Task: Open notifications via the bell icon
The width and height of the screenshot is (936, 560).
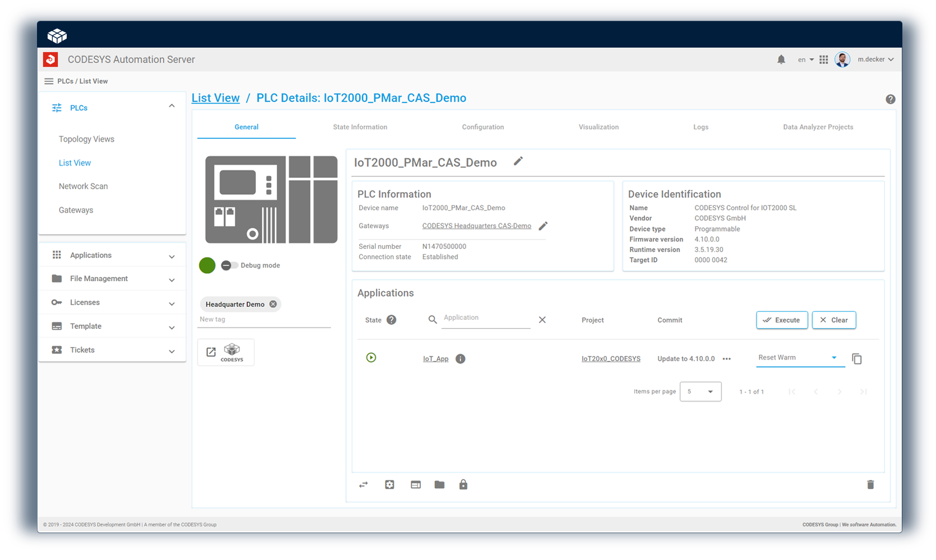Action: [x=781, y=59]
